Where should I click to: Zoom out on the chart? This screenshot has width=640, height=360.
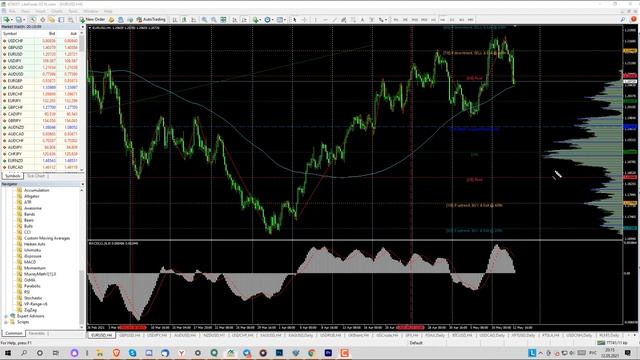pos(213,19)
